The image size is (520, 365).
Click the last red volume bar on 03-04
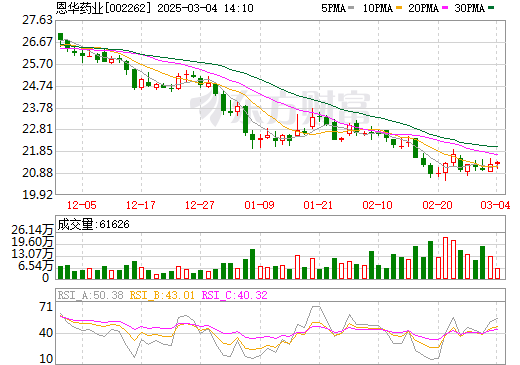click(x=498, y=273)
